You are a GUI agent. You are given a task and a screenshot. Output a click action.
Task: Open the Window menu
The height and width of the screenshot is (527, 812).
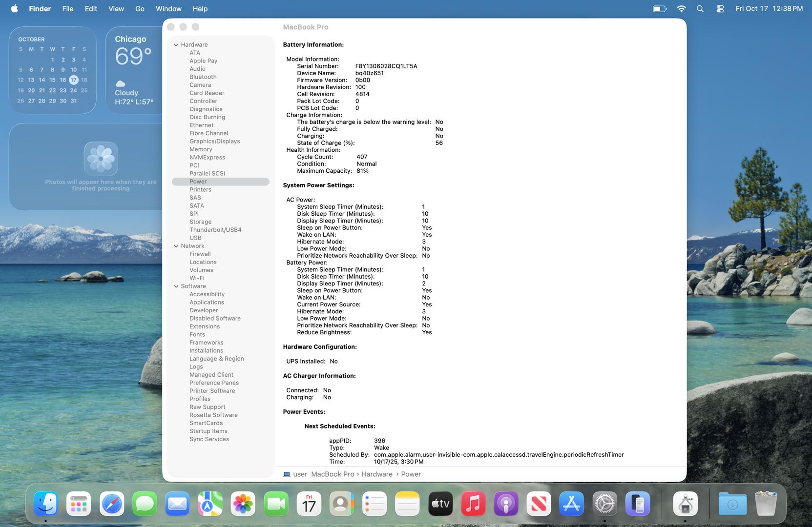168,9
